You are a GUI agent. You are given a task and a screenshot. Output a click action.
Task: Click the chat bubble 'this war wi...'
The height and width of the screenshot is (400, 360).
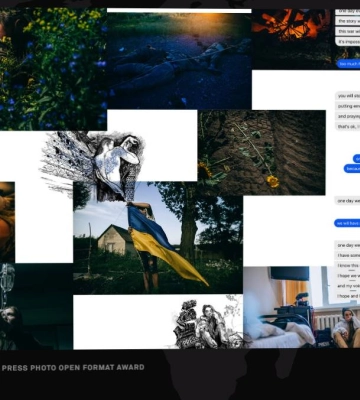pyautogui.click(x=348, y=32)
